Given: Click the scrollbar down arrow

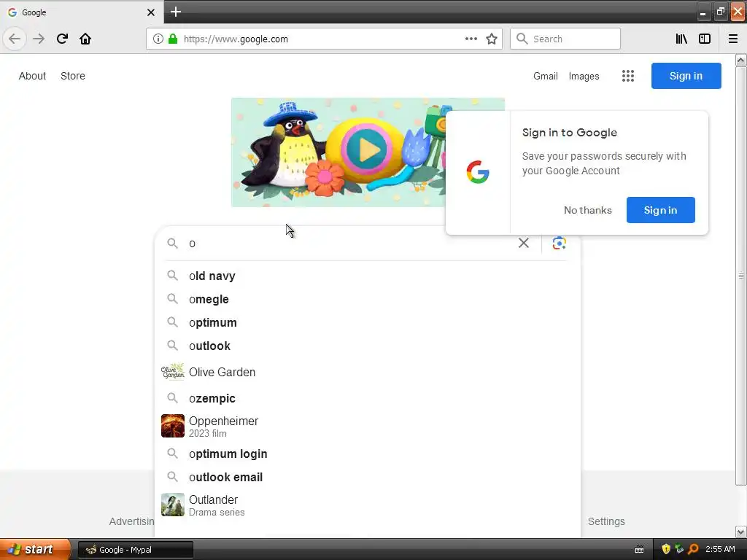Looking at the screenshot, I should pyautogui.click(x=741, y=532).
